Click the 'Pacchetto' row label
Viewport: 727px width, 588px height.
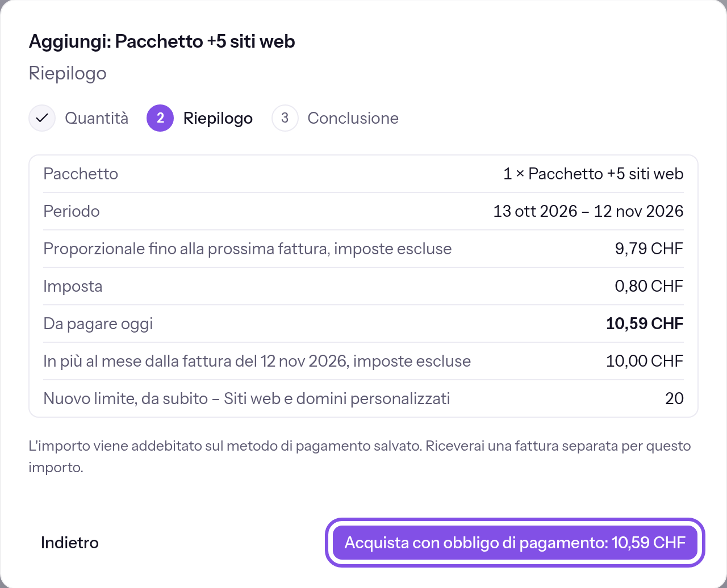[81, 174]
